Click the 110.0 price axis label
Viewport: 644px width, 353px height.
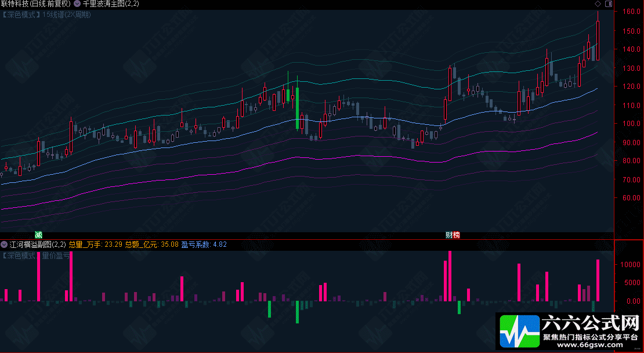click(x=631, y=105)
